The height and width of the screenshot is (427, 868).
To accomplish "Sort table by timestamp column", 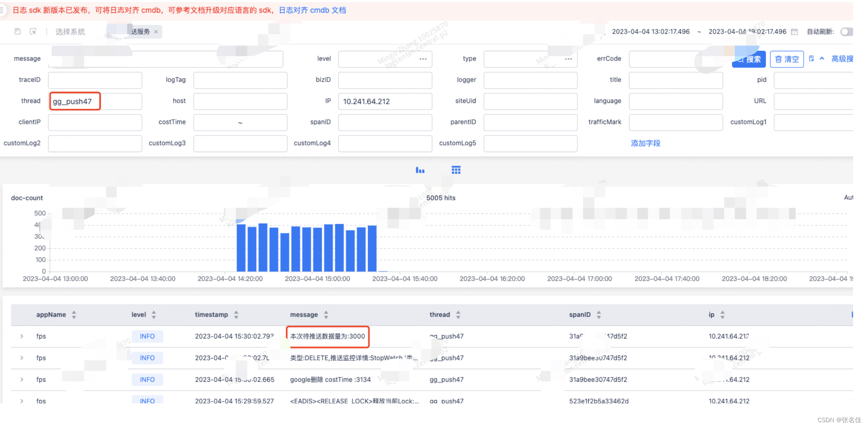I will [236, 315].
